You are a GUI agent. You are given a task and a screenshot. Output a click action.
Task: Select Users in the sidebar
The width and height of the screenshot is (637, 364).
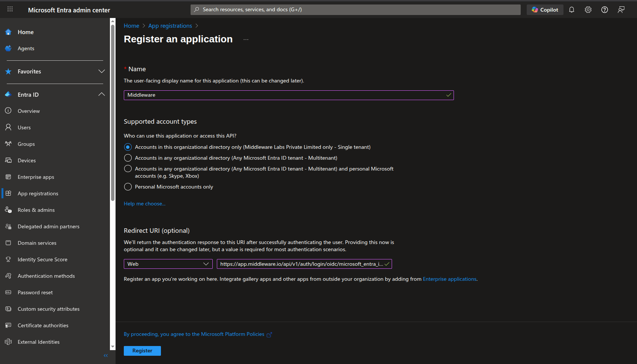(24, 127)
